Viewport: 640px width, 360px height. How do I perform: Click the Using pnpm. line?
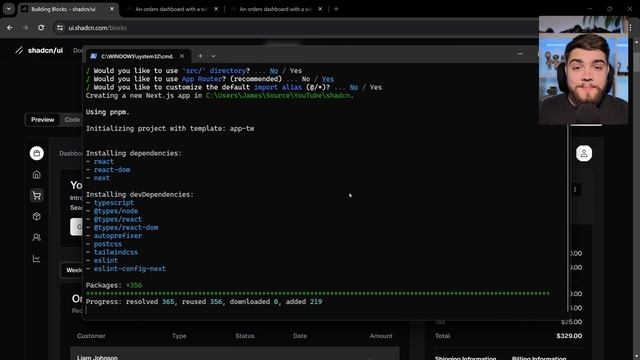click(108, 112)
